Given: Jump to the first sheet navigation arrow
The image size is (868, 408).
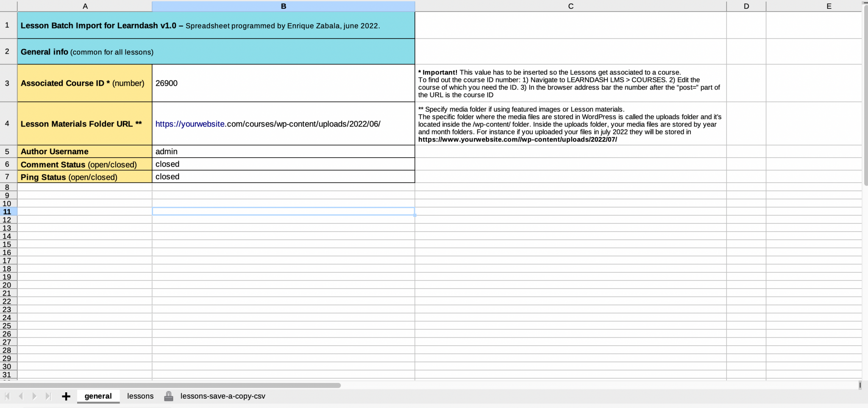Looking at the screenshot, I should tap(8, 396).
